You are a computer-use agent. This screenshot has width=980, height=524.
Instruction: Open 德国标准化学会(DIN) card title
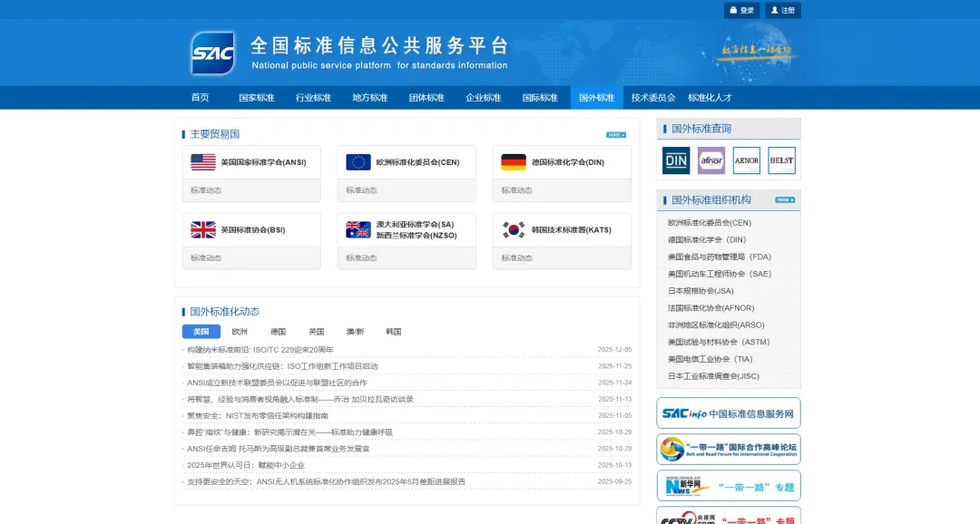pyautogui.click(x=567, y=162)
